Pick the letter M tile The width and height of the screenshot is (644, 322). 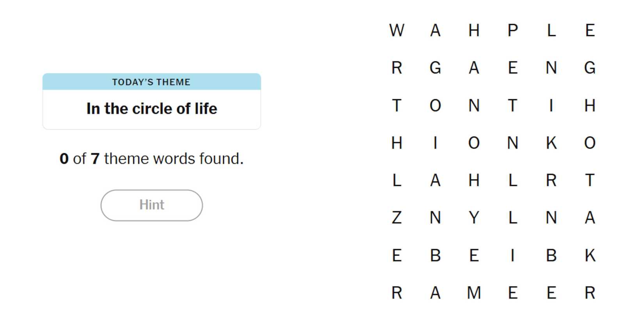click(x=474, y=293)
